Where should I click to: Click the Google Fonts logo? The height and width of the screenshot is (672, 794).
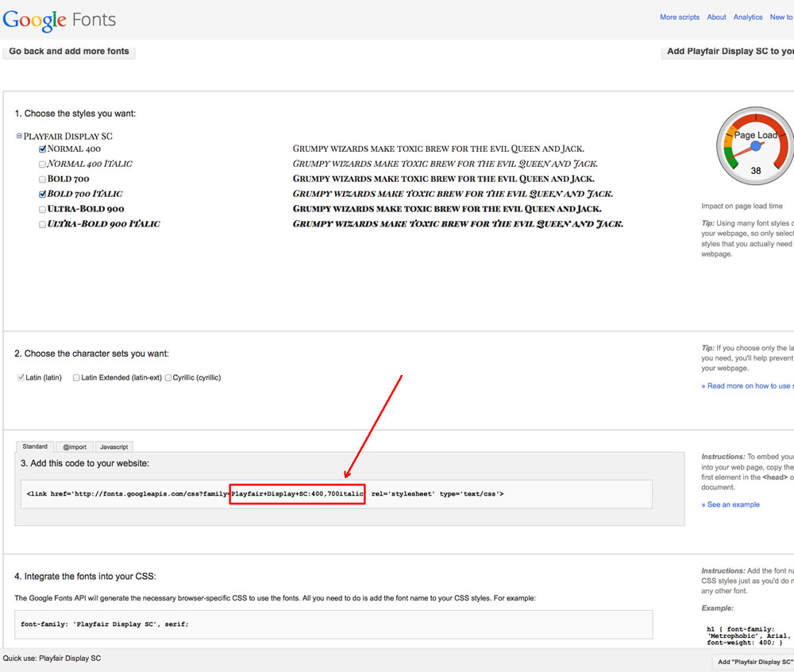pyautogui.click(x=60, y=19)
